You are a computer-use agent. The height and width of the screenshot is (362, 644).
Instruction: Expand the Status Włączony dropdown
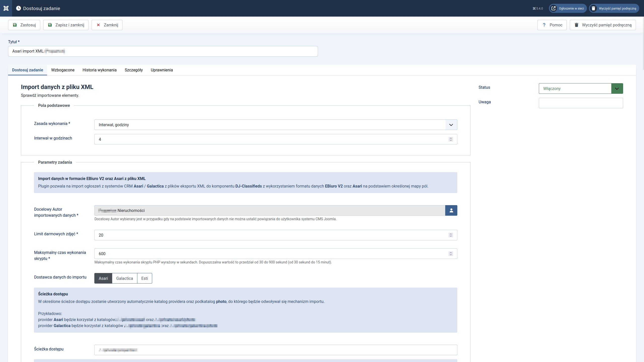(581, 88)
